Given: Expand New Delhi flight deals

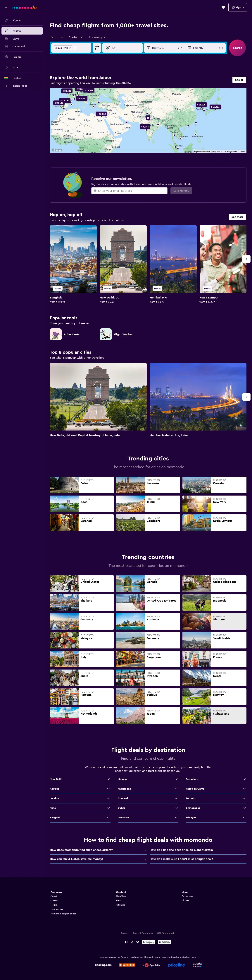Looking at the screenshot, I should (80, 779).
